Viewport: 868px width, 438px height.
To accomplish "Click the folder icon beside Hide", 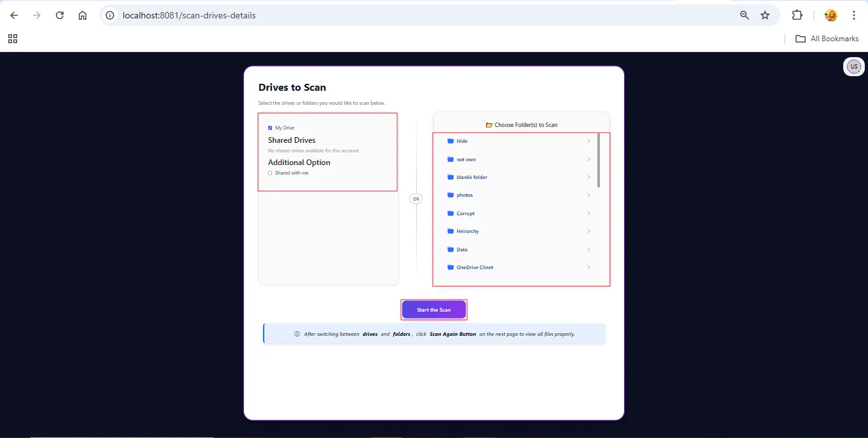I will click(451, 141).
